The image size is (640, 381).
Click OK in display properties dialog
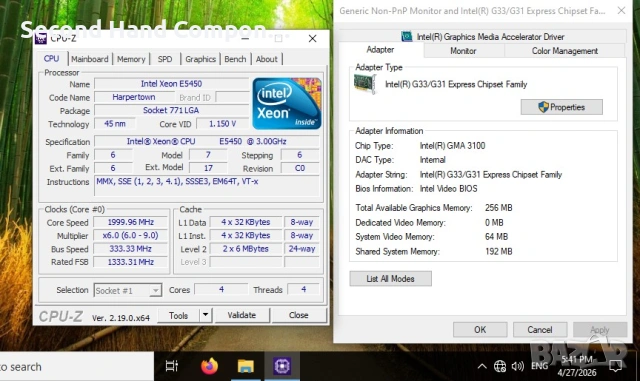tap(480, 330)
